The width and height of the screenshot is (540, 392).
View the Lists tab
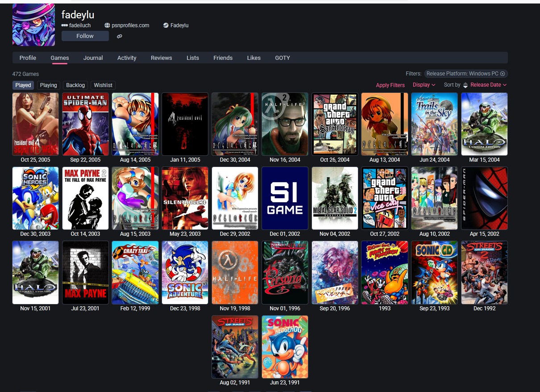pyautogui.click(x=193, y=58)
